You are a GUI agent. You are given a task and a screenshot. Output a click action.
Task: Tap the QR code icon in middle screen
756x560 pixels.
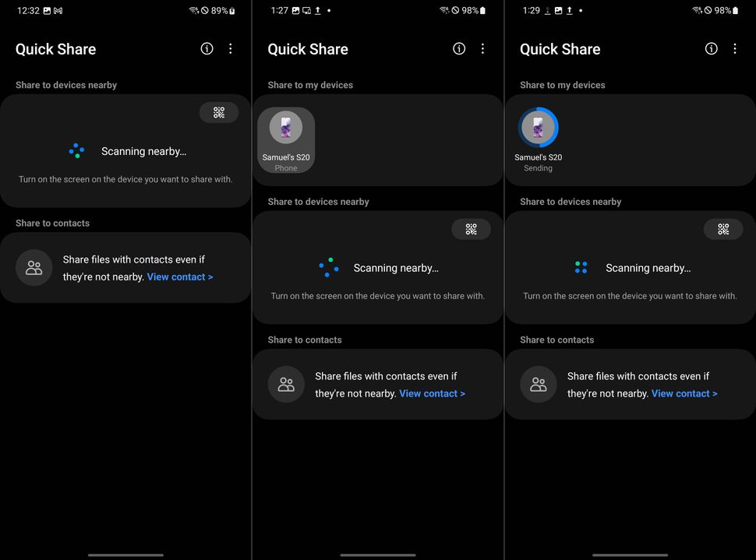tap(471, 229)
